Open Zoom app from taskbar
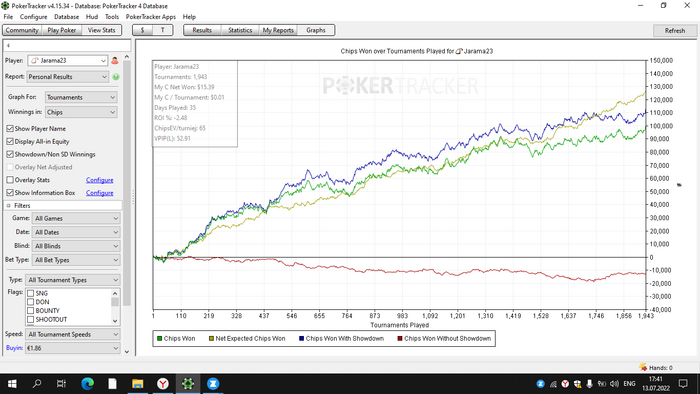Image resolution: width=700 pixels, height=394 pixels. [x=213, y=383]
